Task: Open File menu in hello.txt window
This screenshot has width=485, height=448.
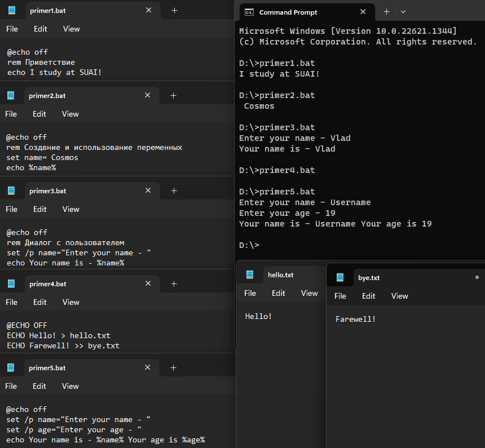Action: tap(250, 293)
